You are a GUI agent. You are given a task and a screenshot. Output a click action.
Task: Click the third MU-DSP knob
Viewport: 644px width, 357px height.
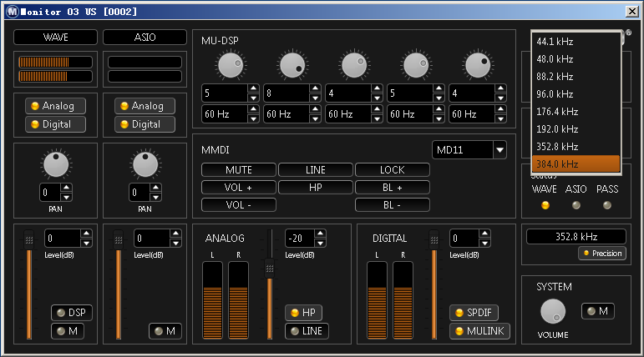(355, 65)
